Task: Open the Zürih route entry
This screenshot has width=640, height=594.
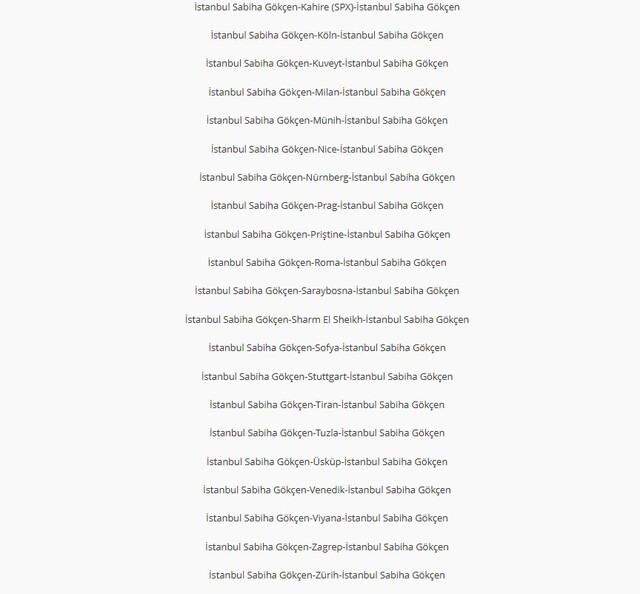Action: tap(327, 575)
